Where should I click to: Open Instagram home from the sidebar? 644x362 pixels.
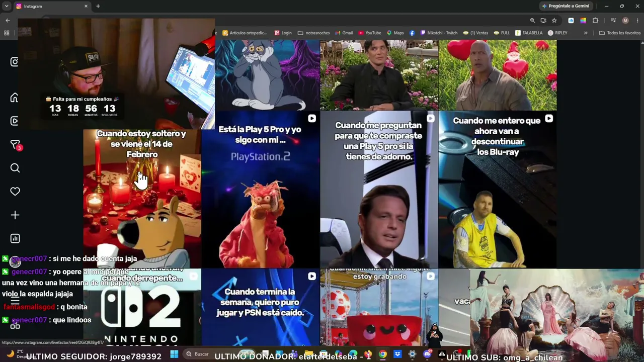click(15, 98)
